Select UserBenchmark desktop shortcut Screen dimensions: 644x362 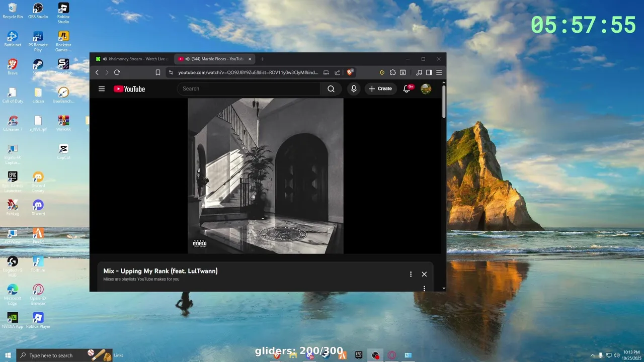[63, 95]
